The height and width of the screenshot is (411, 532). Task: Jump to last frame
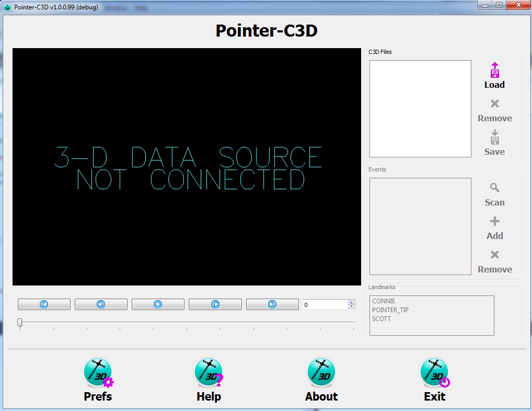click(272, 304)
